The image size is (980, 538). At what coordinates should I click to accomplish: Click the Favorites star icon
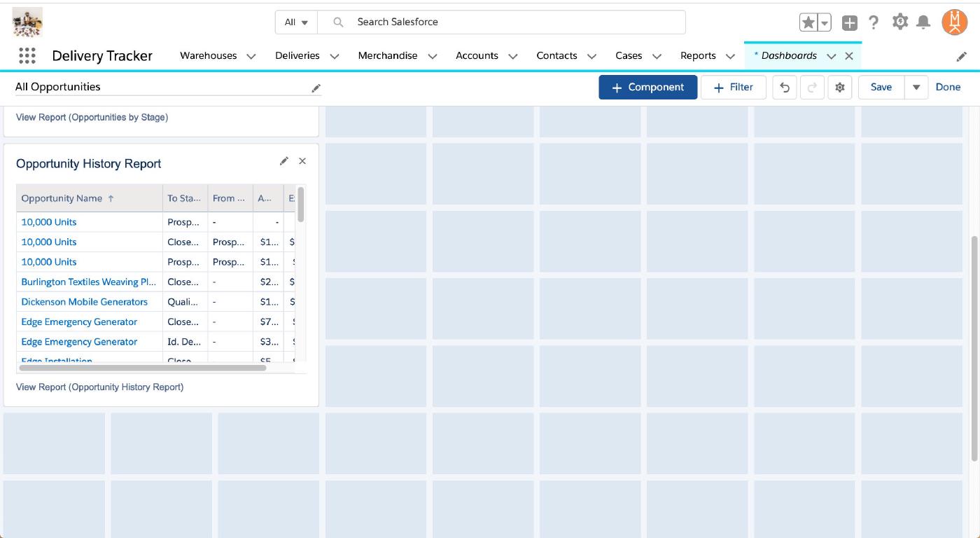[808, 22]
